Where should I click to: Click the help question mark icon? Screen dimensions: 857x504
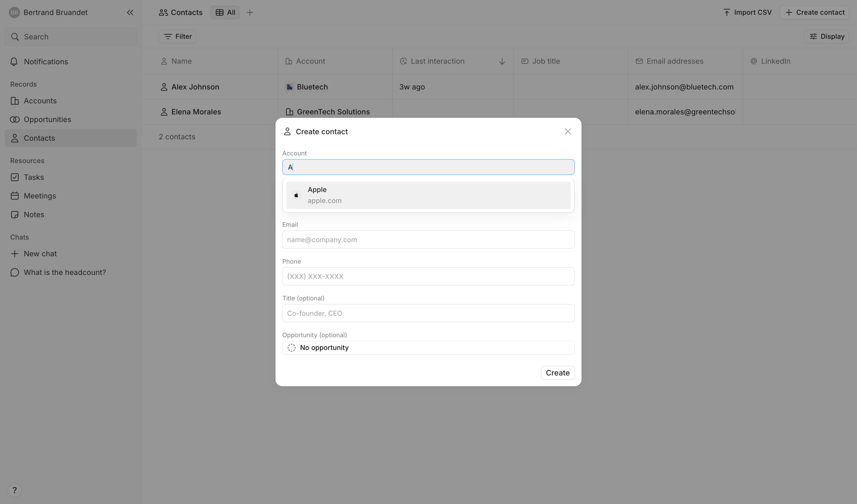14,490
